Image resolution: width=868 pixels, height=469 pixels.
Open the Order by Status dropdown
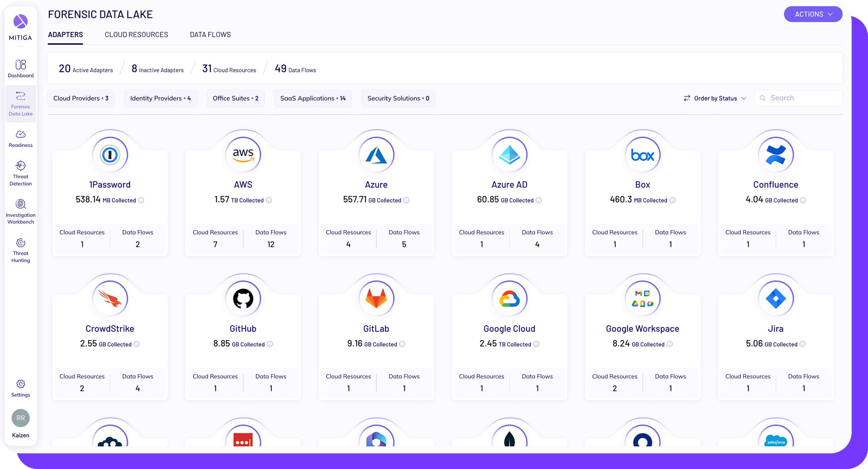click(x=715, y=98)
